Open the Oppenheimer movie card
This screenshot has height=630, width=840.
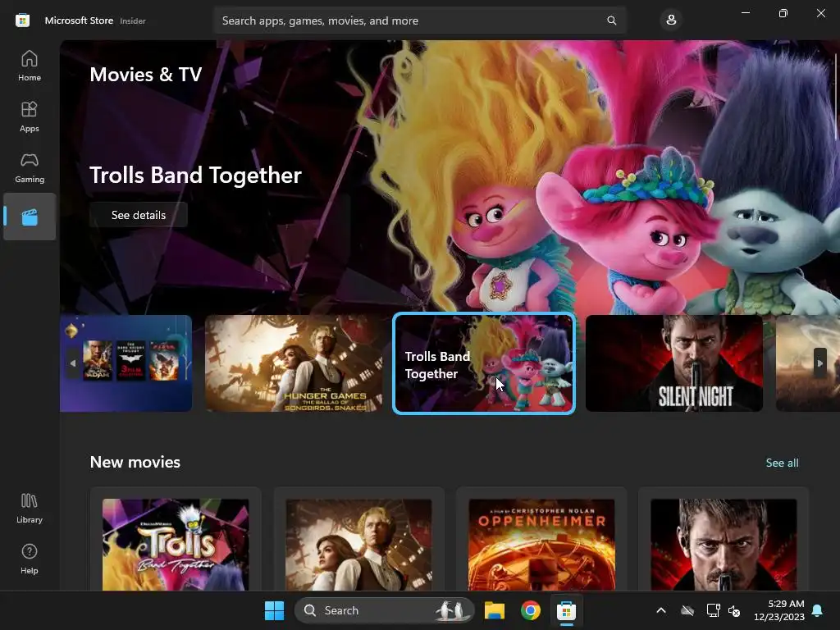coord(541,539)
